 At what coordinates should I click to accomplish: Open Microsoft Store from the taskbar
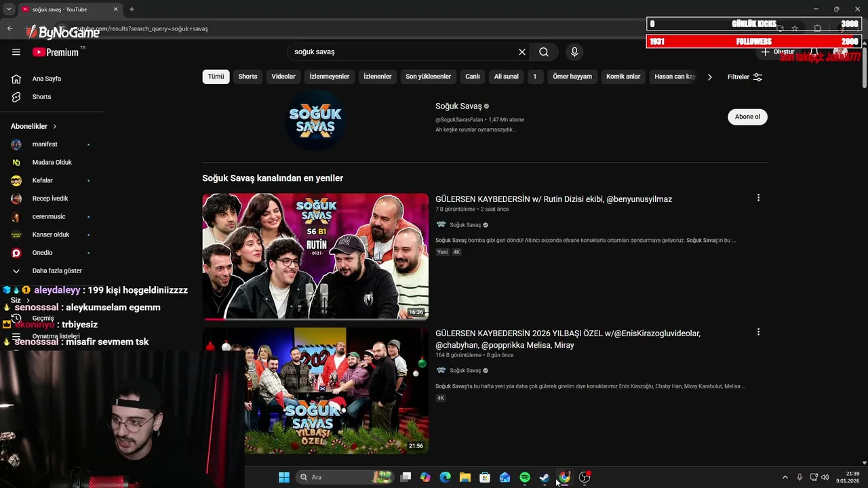click(x=484, y=477)
